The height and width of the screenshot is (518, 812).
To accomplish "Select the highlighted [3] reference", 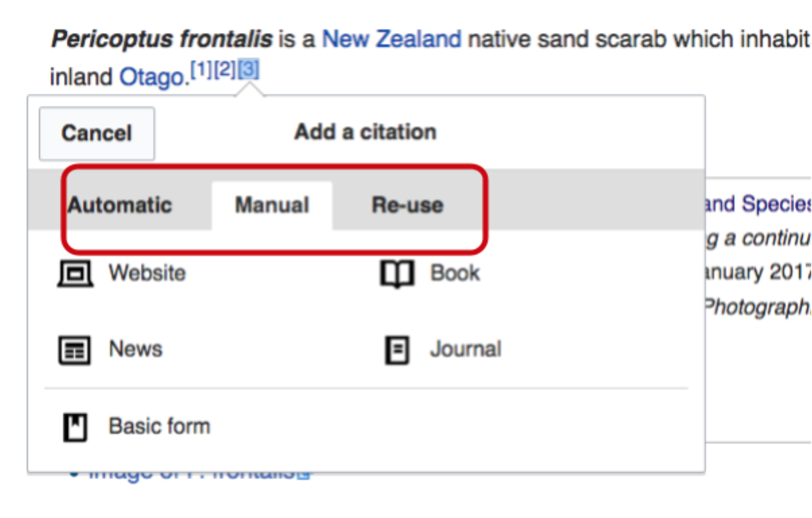I will 249,69.
